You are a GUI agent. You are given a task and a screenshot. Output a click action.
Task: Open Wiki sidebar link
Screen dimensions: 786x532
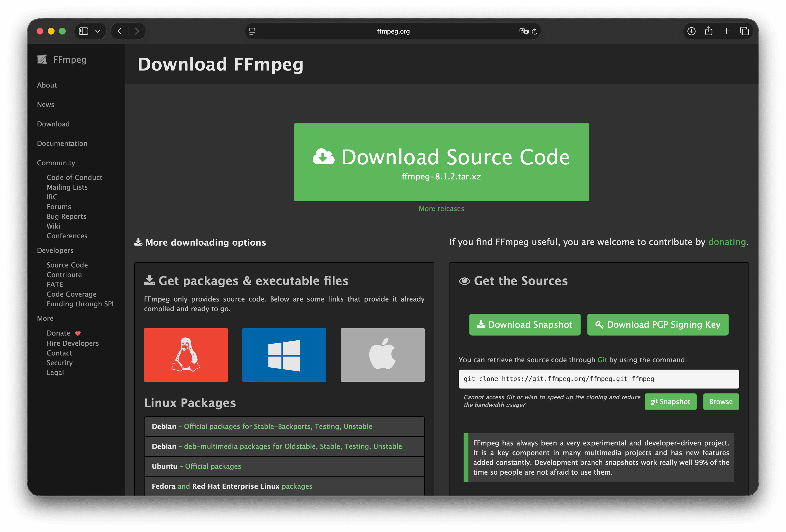point(54,226)
